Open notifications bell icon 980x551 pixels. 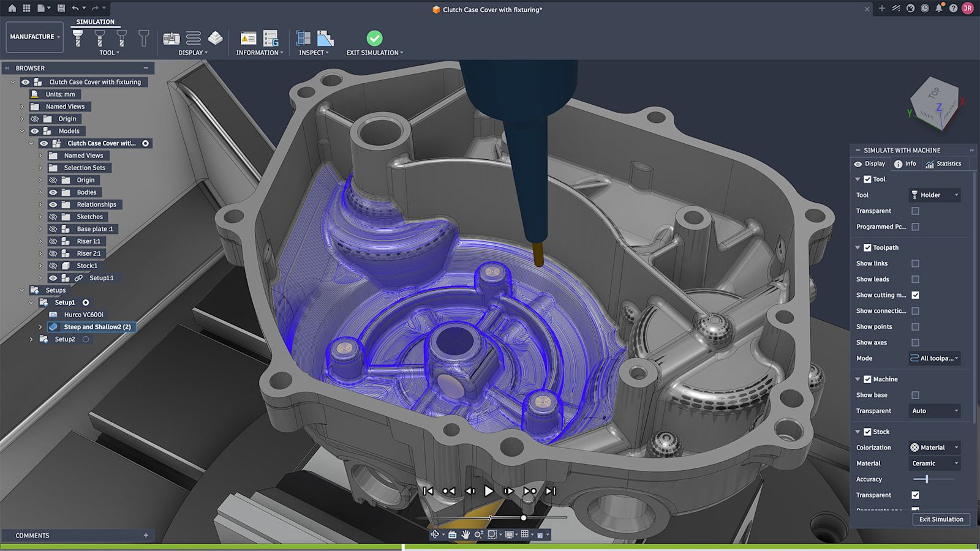pos(938,9)
